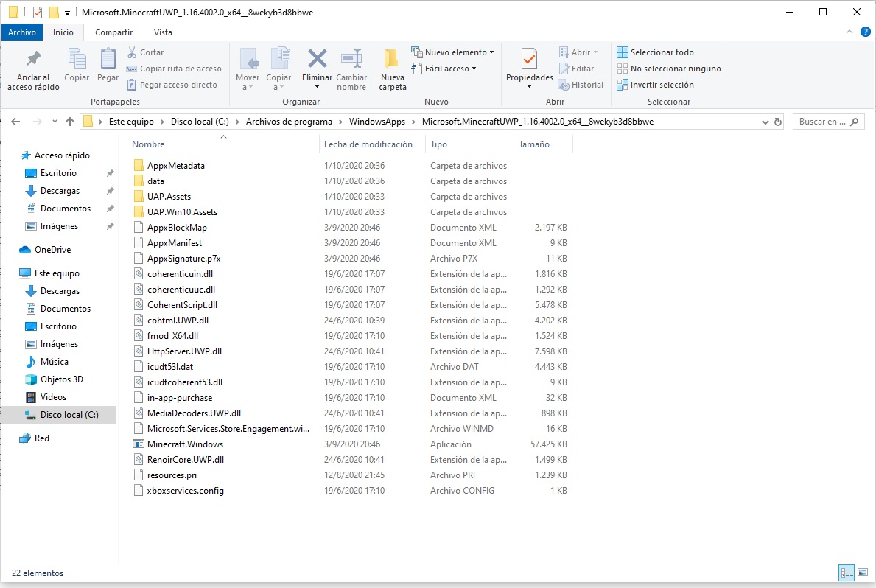876x588 pixels.
Task: Click Pegar acceso directo
Action: click(172, 85)
